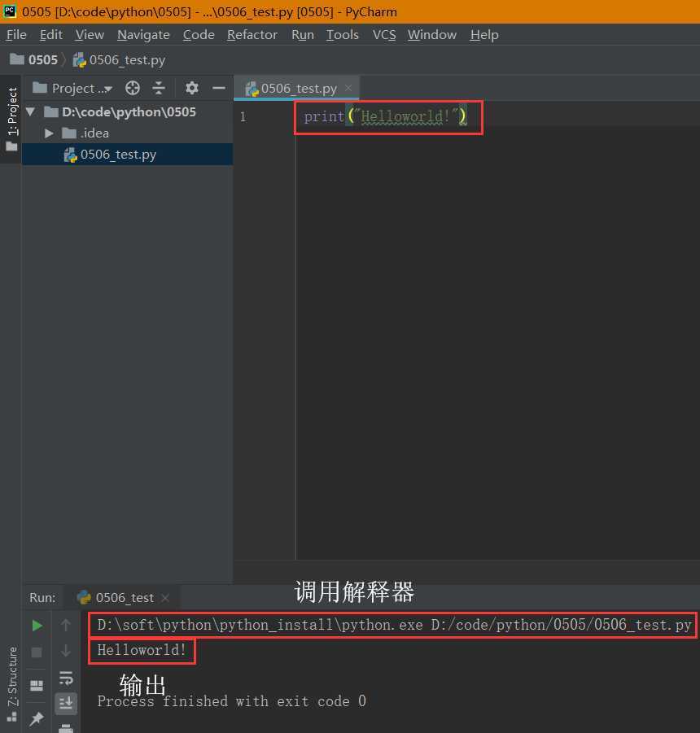
Task: Click the Locate/Scroll from Source target icon
Action: tap(133, 88)
